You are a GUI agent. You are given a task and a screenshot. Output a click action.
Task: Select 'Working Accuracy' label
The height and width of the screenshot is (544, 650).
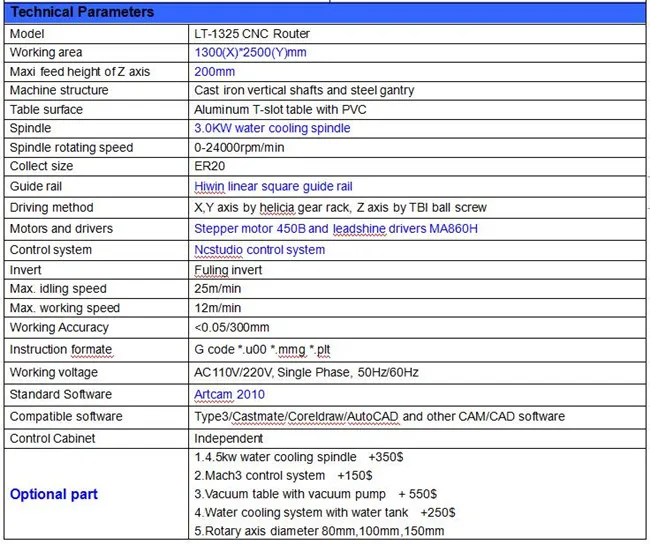coord(59,328)
